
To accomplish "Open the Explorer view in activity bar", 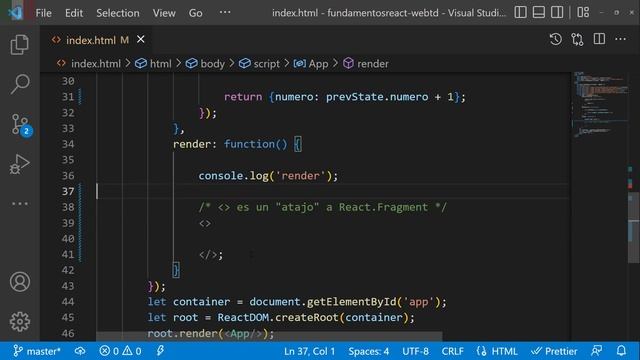I will 19,44.
